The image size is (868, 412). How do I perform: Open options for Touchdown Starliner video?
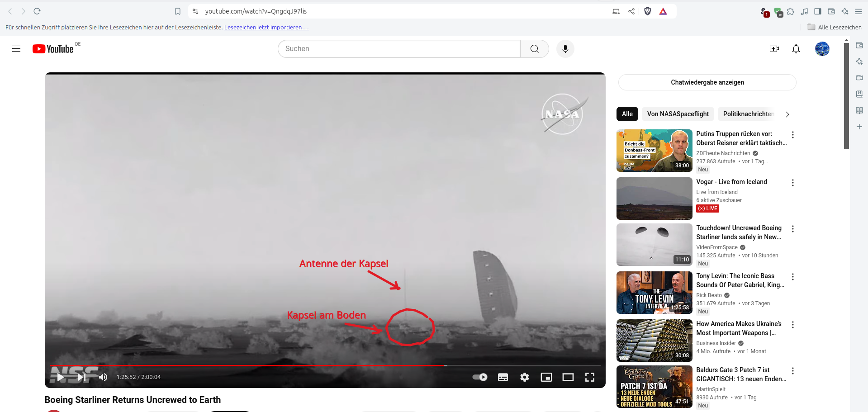pyautogui.click(x=792, y=229)
